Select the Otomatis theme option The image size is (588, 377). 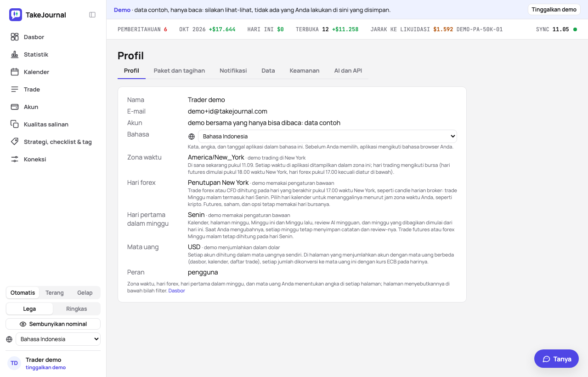pyautogui.click(x=23, y=293)
